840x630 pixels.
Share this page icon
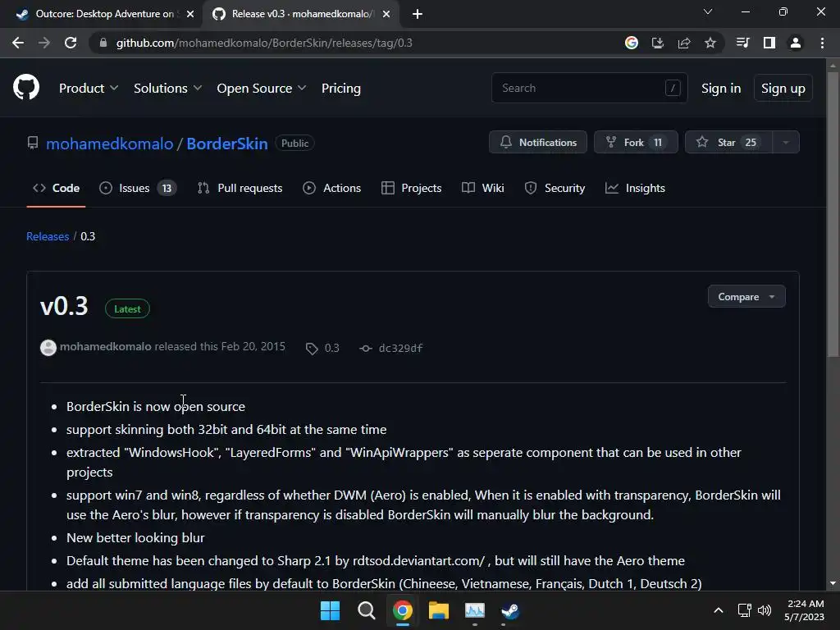pos(684,43)
